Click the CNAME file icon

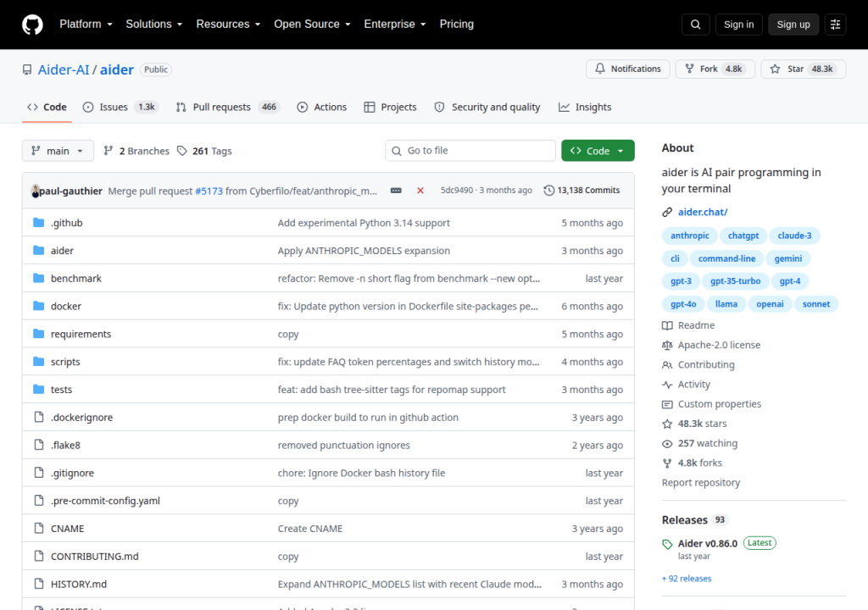click(39, 528)
